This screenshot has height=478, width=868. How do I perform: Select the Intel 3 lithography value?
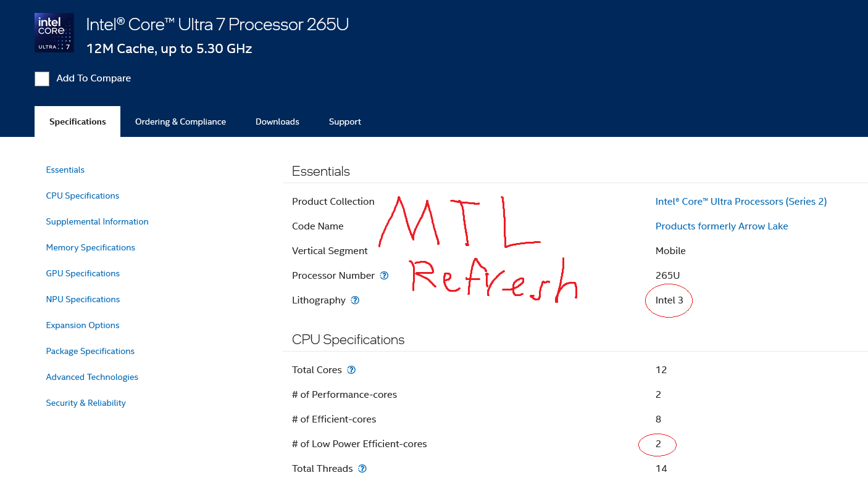click(669, 300)
